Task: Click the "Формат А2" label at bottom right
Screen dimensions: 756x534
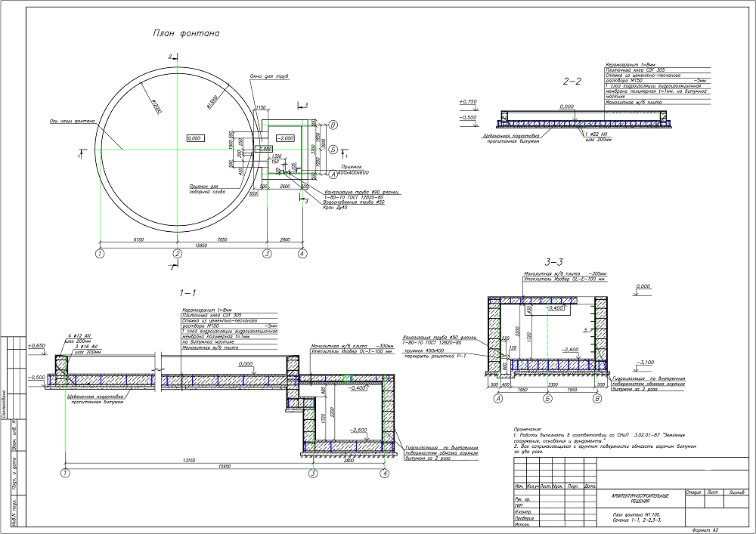Action: point(705,529)
